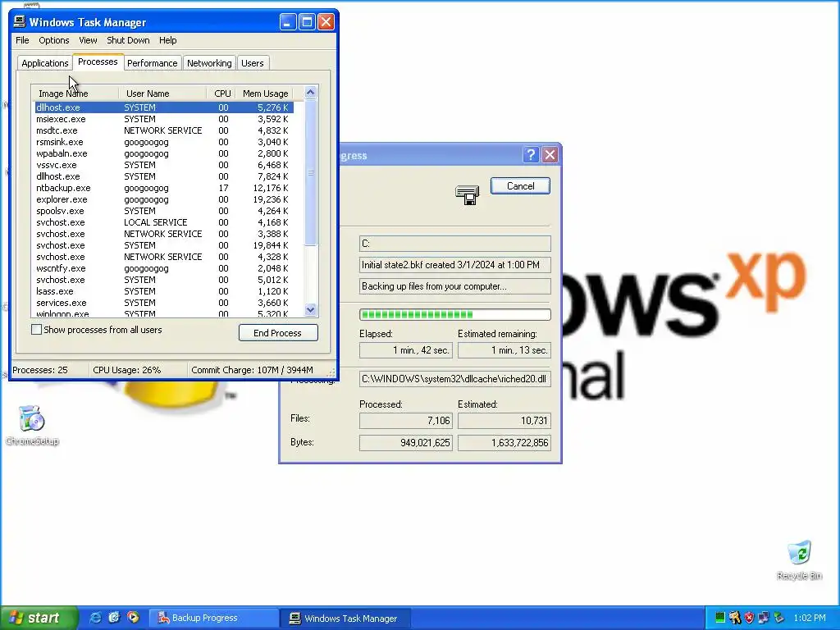Select the Processes tab
This screenshot has height=630, width=840.
98,62
